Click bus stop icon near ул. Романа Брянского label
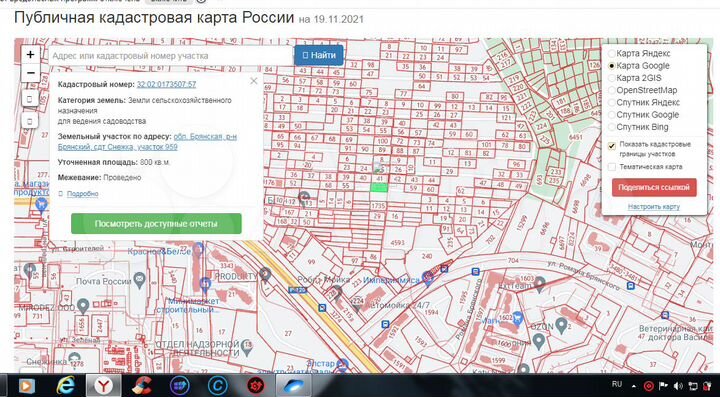Viewport: 720px width, 397px height. 631,286
